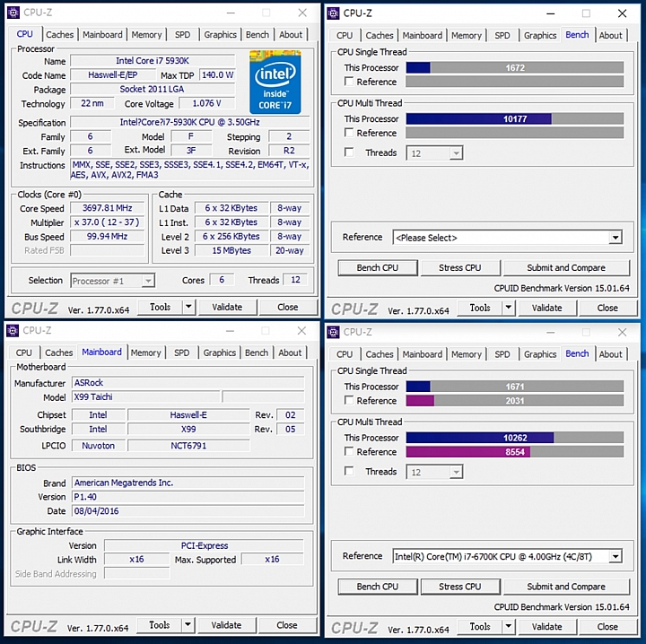Toggle Single Thread Reference checkbox beside 2031 score
Image resolution: width=646 pixels, height=644 pixels.
pyautogui.click(x=349, y=400)
